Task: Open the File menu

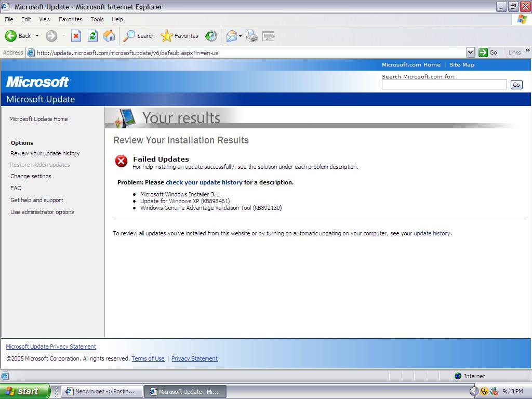Action: pyautogui.click(x=9, y=19)
